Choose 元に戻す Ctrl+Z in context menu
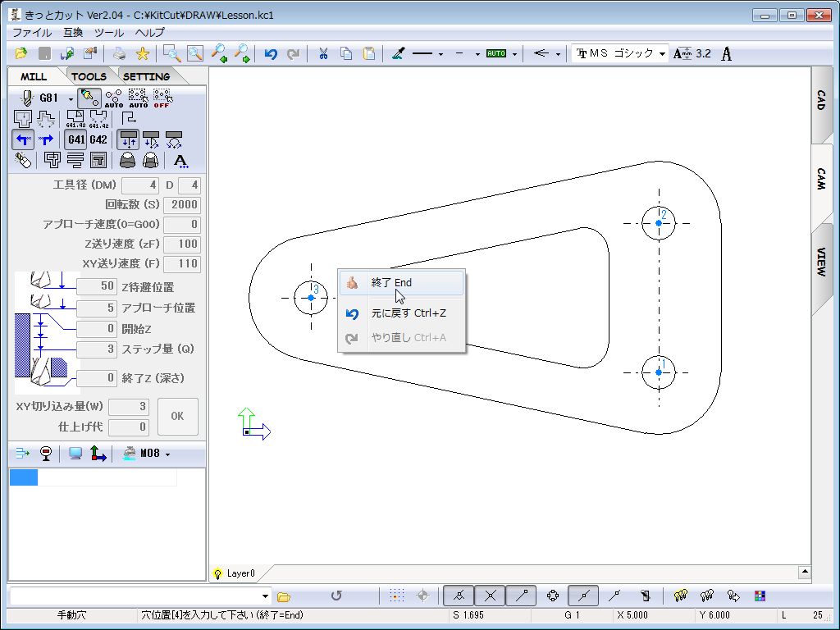This screenshot has width=840, height=630. [401, 313]
